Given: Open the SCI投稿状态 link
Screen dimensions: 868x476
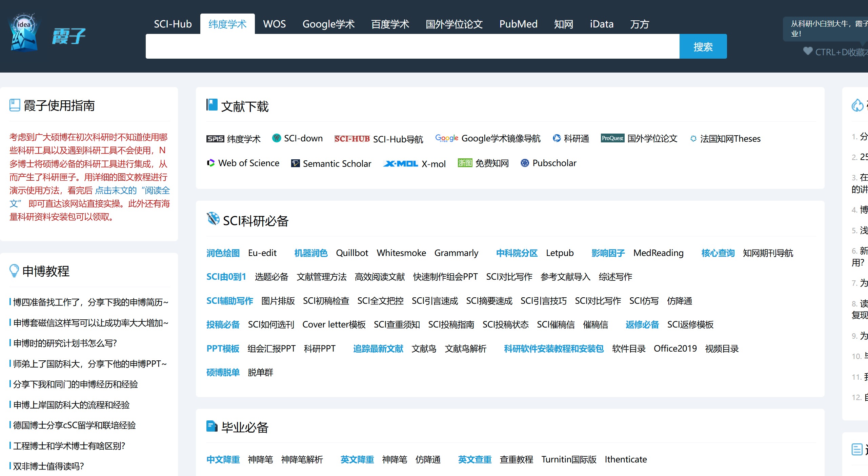Looking at the screenshot, I should coord(505,324).
